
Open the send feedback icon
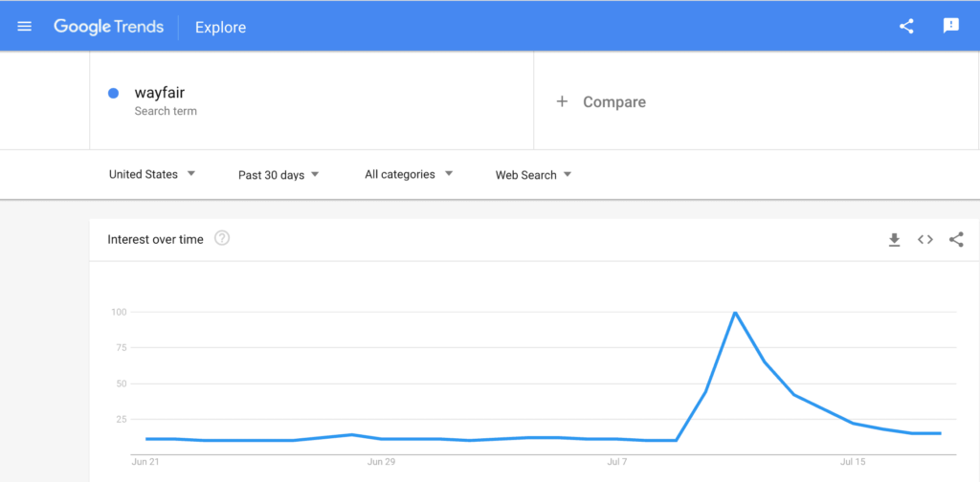(x=950, y=26)
